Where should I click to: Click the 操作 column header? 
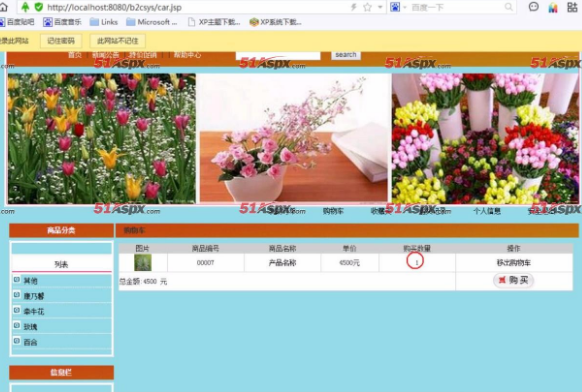click(x=514, y=248)
